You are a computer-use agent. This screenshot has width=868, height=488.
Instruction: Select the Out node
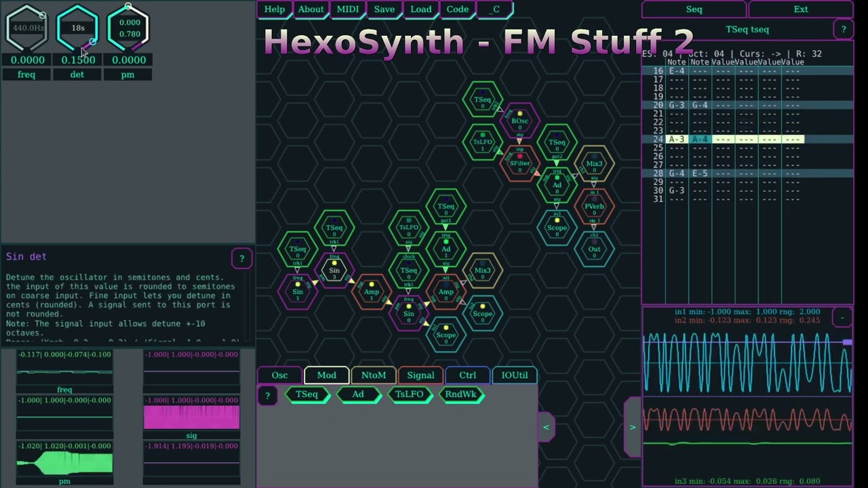click(x=594, y=249)
